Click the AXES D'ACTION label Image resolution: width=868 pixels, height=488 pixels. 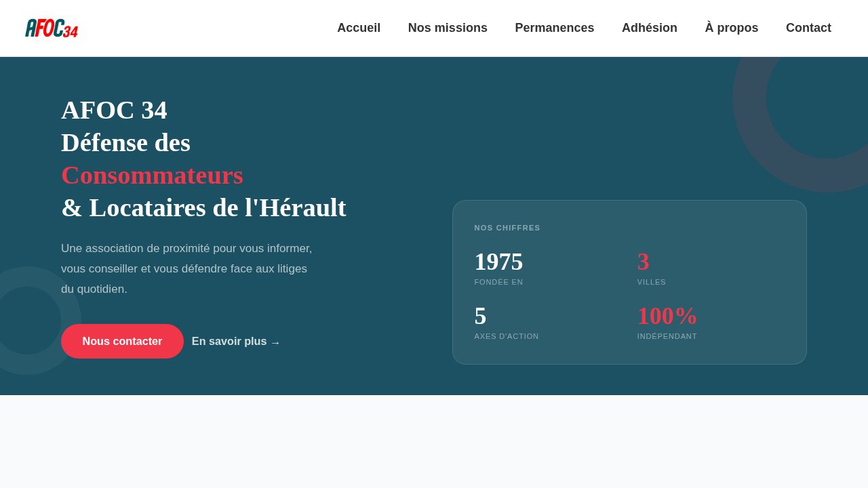pyautogui.click(x=507, y=336)
